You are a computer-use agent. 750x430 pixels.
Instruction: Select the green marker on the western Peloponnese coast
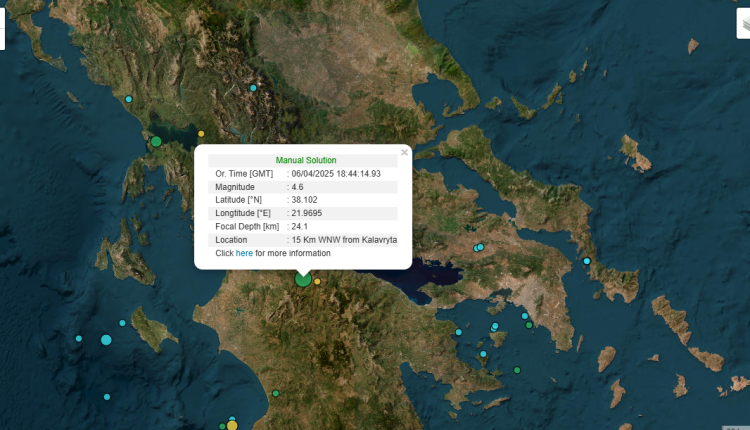[276, 394]
